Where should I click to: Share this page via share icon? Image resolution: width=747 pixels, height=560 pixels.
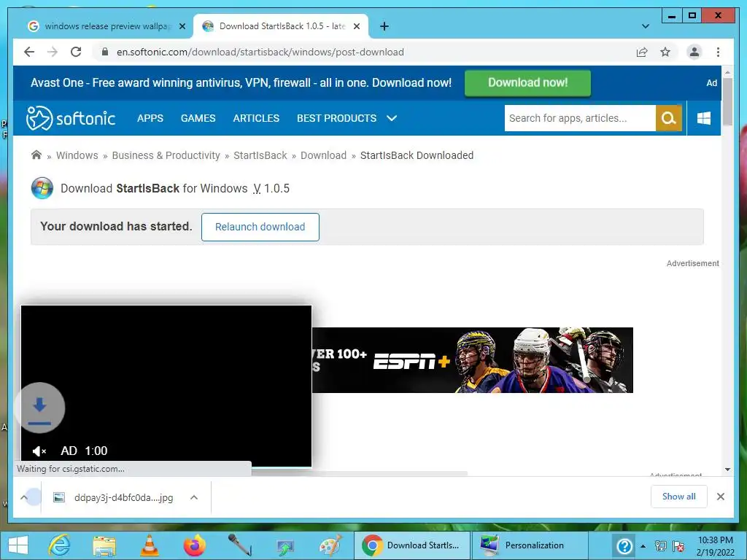tap(642, 52)
